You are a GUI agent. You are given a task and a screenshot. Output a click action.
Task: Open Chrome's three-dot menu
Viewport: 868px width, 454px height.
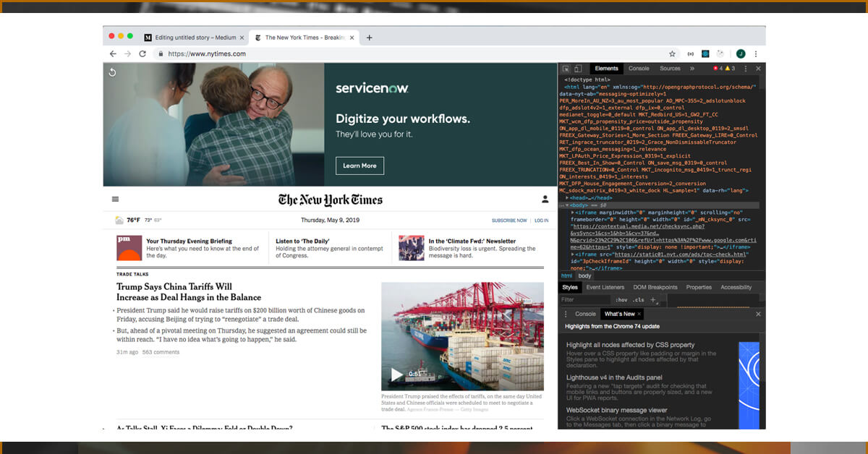756,53
